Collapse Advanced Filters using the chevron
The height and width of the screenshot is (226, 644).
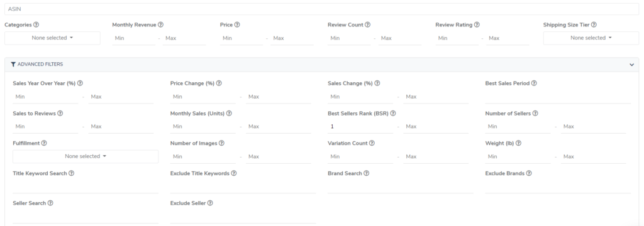(631, 65)
